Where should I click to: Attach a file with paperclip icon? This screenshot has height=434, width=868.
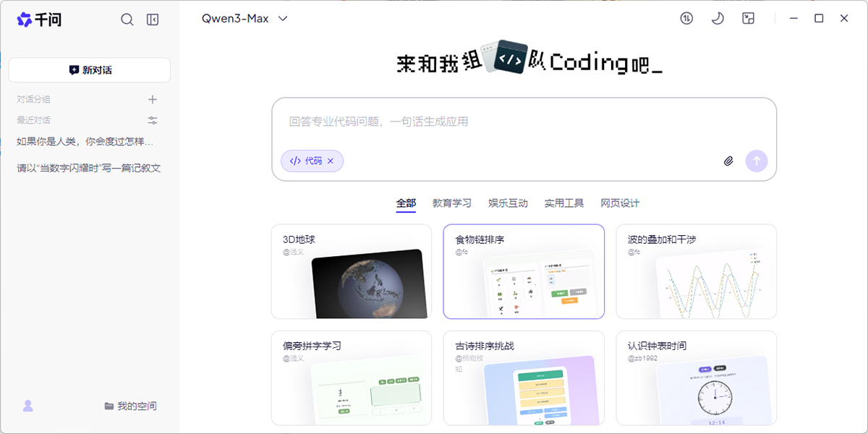coord(728,161)
